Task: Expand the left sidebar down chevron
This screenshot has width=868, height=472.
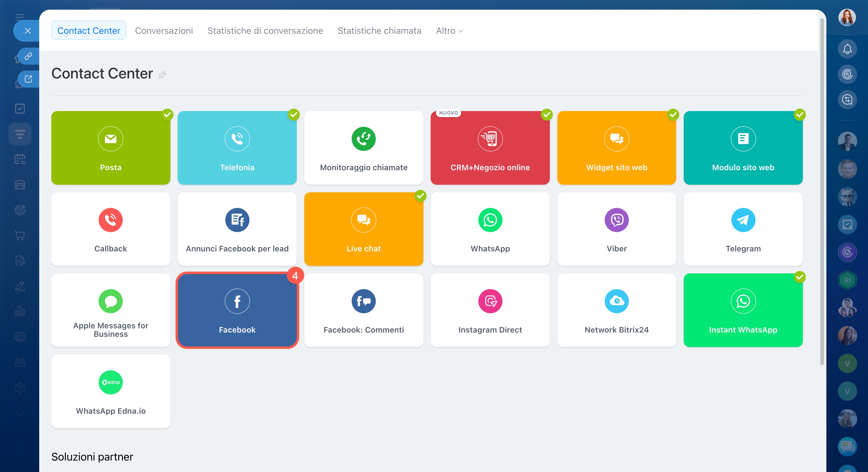Action: [20, 413]
